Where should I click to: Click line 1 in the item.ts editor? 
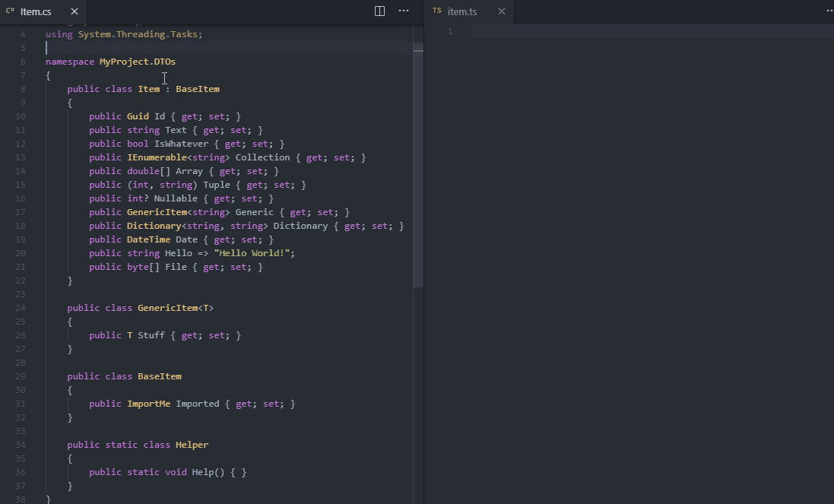coord(532,30)
